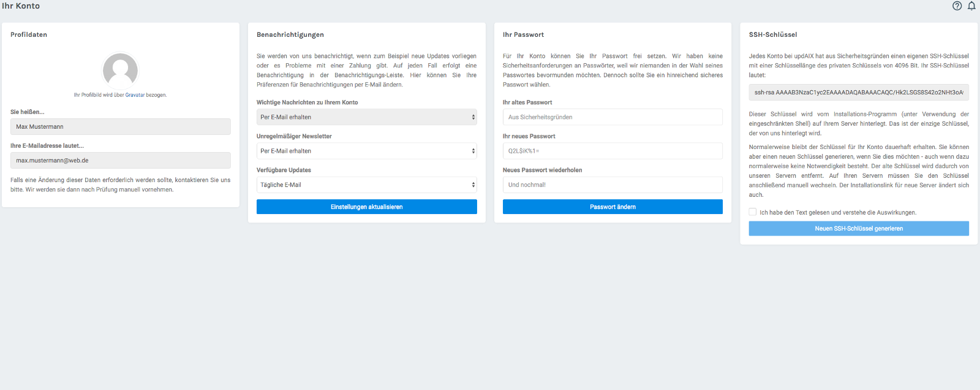This screenshot has height=390, width=980.
Task: Expand the 'Unregelmäßiger Newsletter' dropdown
Action: tap(366, 151)
